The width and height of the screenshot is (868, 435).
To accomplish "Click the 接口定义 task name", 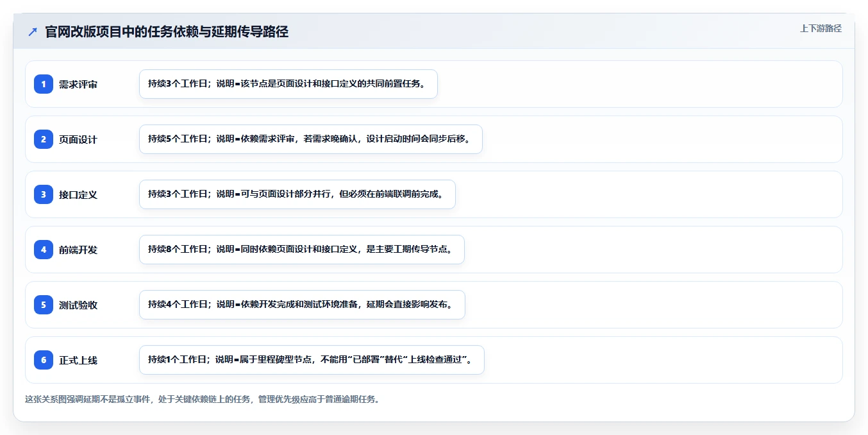I will (x=78, y=194).
